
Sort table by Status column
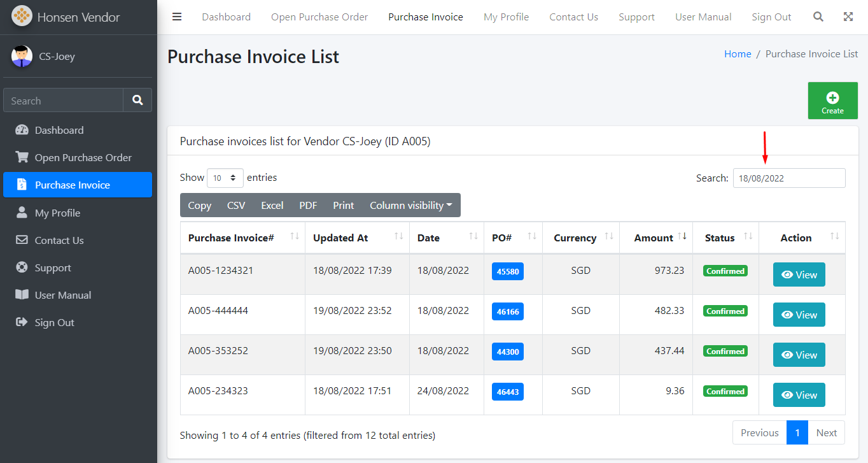click(748, 237)
